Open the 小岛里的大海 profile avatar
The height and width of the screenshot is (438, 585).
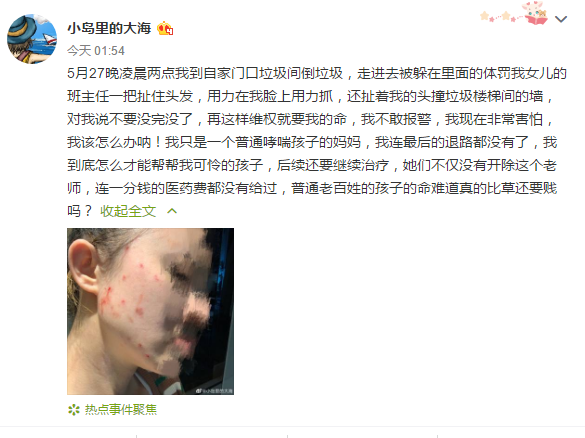pyautogui.click(x=32, y=39)
